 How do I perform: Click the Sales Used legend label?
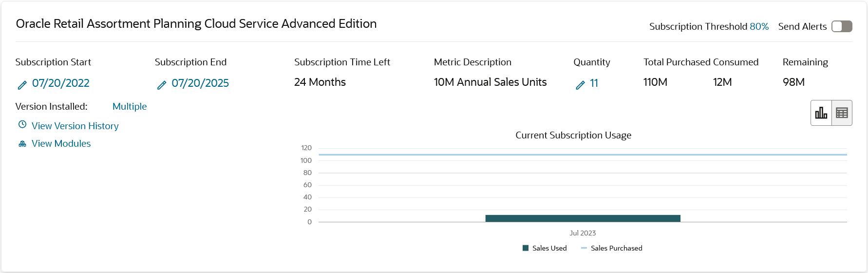point(549,248)
